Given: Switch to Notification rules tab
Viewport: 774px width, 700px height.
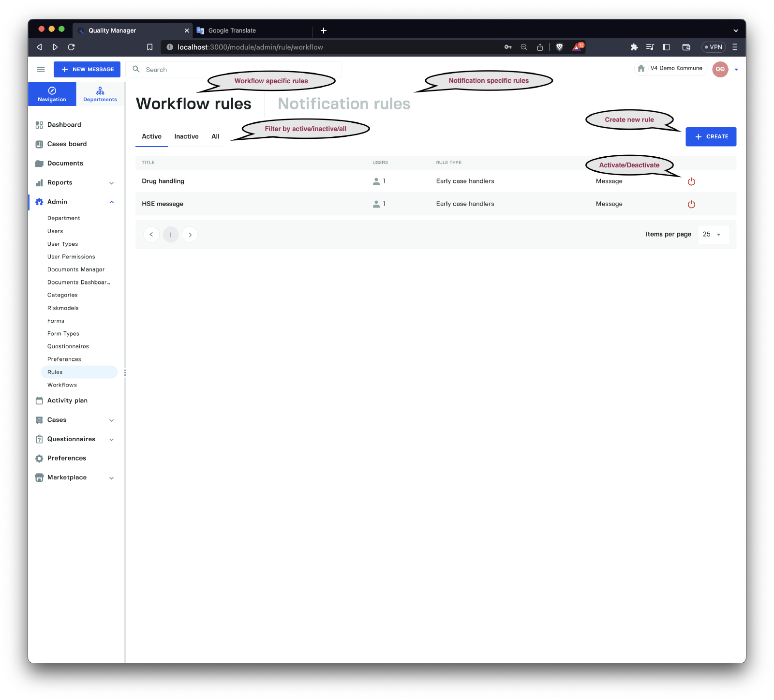Looking at the screenshot, I should pyautogui.click(x=343, y=104).
